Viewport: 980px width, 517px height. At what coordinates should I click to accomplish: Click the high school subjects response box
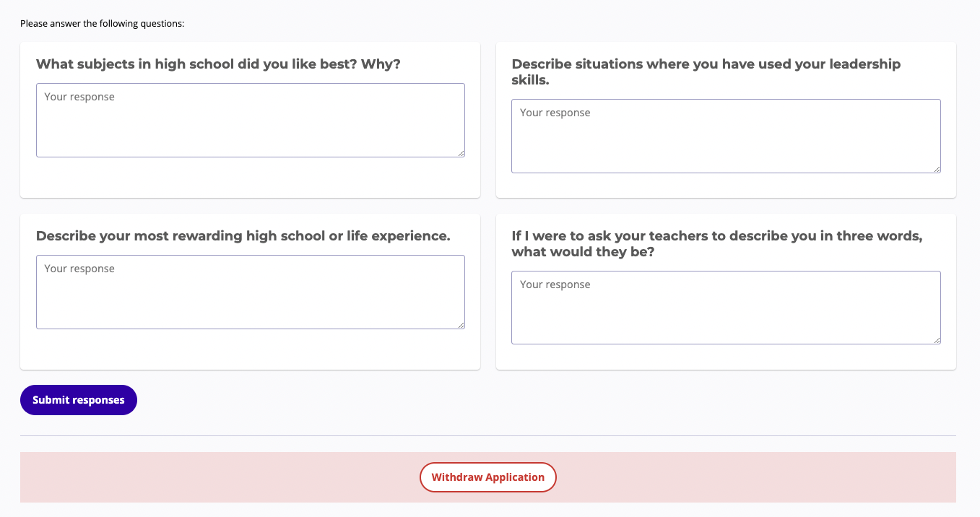click(x=250, y=120)
